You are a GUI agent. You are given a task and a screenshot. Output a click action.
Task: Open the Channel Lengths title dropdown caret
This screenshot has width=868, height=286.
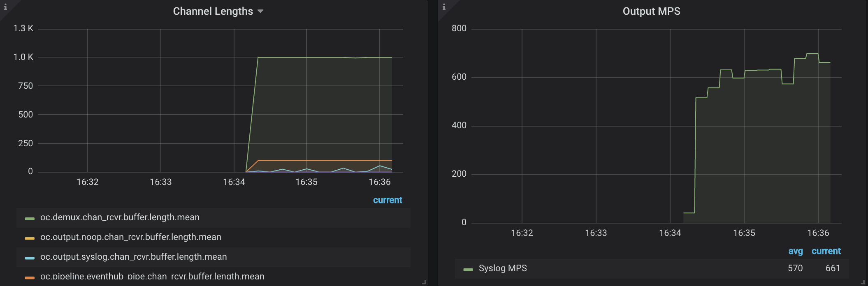point(260,12)
